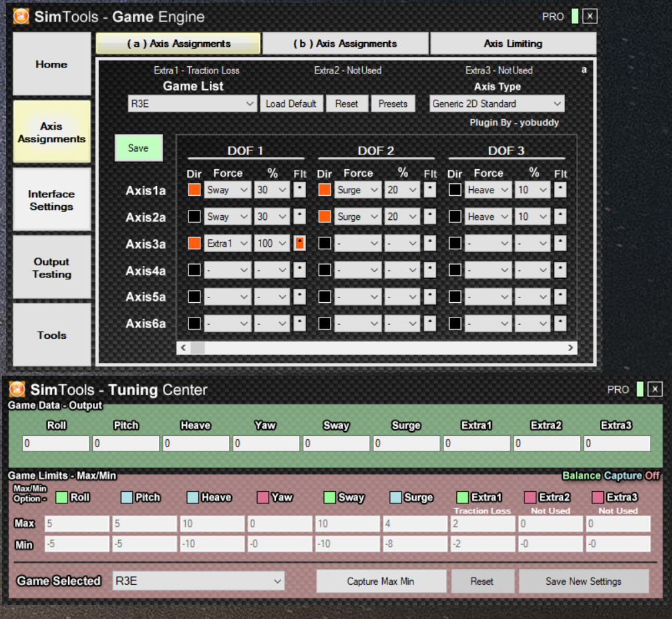Open Axis3a Extra1 force dropdown
The image size is (672, 619).
[x=227, y=243]
